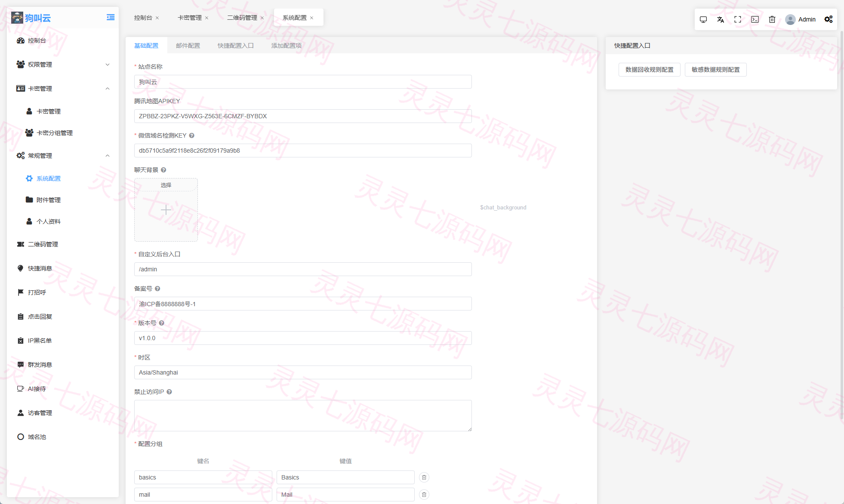The width and height of the screenshot is (844, 504).
Task: Delete the mail config group row
Action: [424, 495]
